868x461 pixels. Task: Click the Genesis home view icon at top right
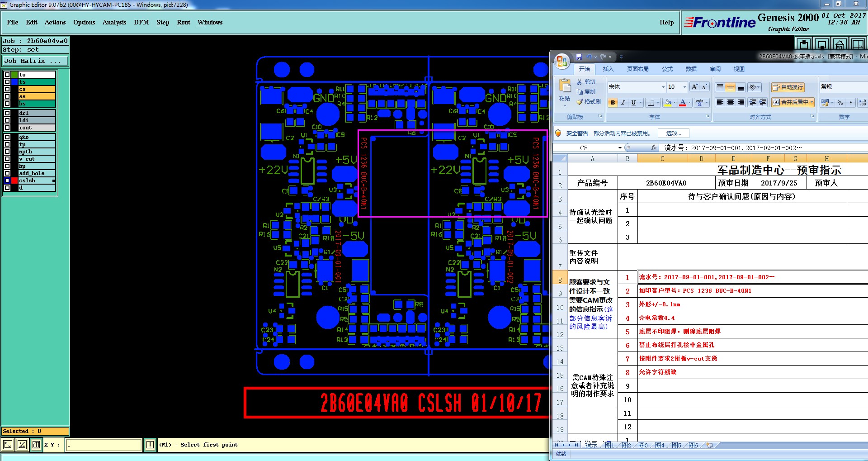click(x=840, y=44)
